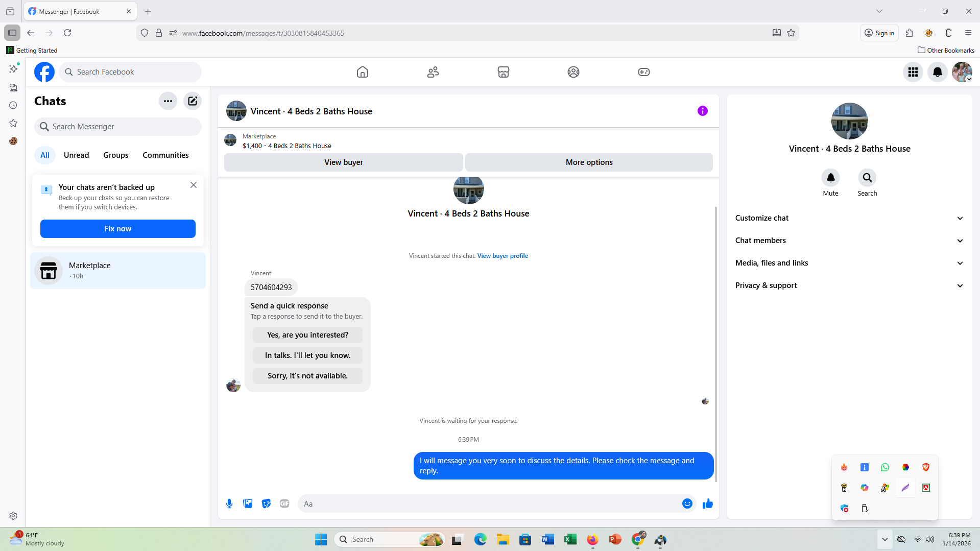Attach a file with the photo icon
This screenshot has height=551, width=980.
pos(248,504)
